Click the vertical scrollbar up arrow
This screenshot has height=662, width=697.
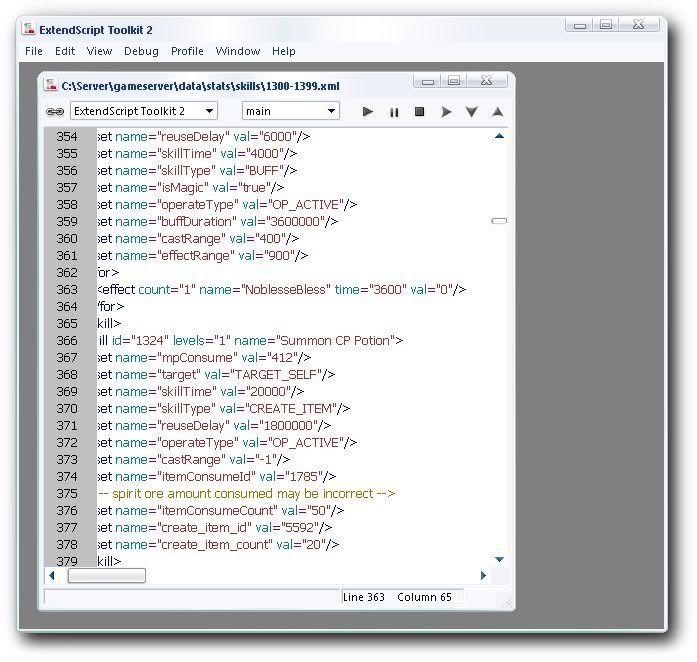[x=499, y=136]
